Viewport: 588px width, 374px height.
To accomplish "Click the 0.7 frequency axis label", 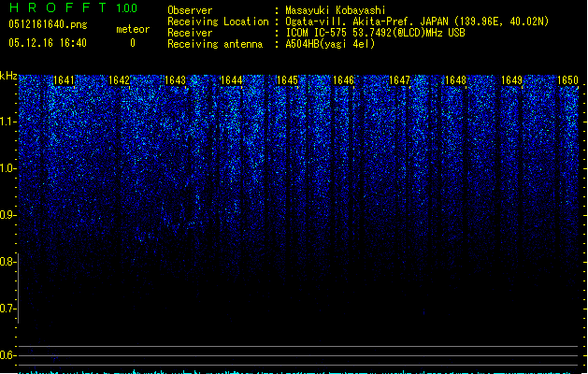I will click(x=8, y=309).
